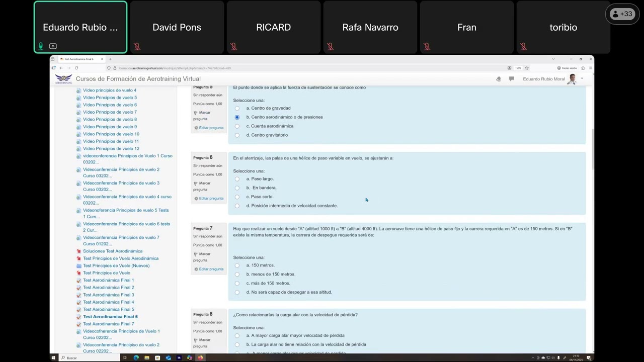Select answer b. Centro aerodinámico o de presiones
Image resolution: width=644 pixels, height=362 pixels.
pyautogui.click(x=237, y=117)
